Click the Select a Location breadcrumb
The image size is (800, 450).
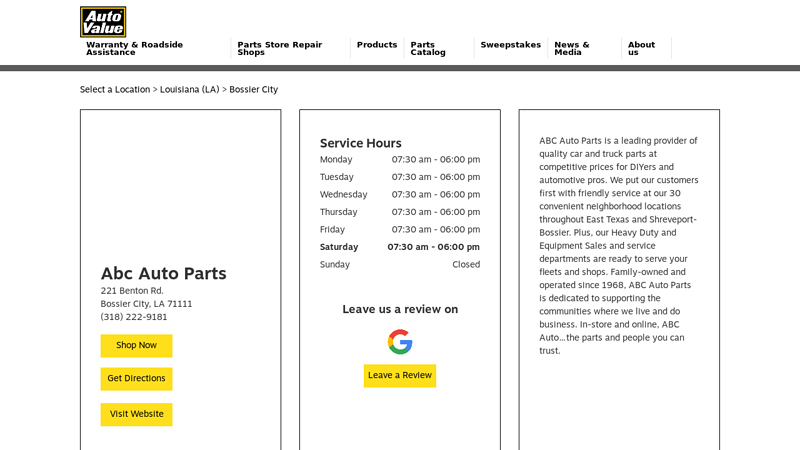coord(115,89)
